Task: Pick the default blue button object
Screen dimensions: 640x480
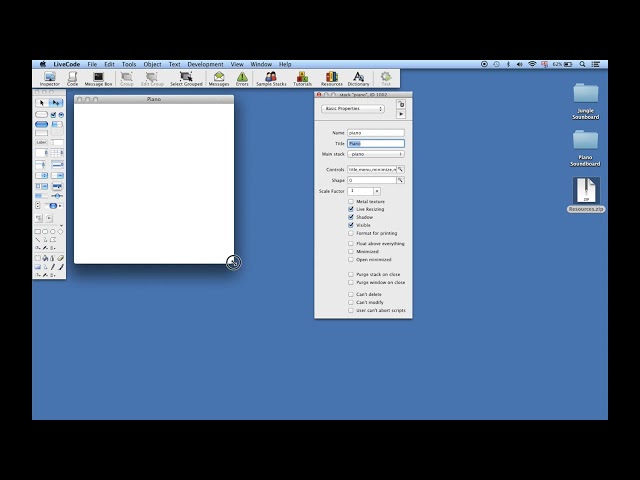Action: tap(42, 124)
